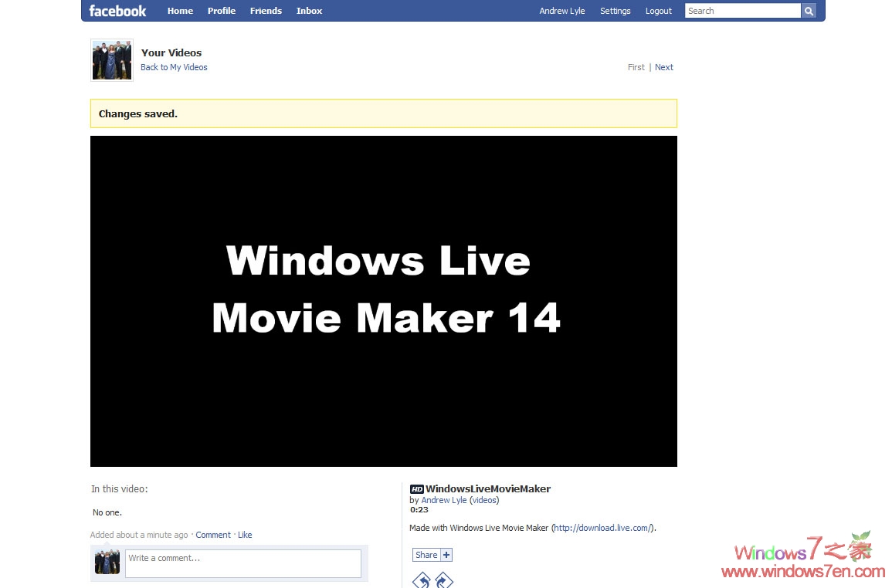Viewport: 892px width, 588px height.
Task: Open the Share options expander
Action: pos(425,554)
